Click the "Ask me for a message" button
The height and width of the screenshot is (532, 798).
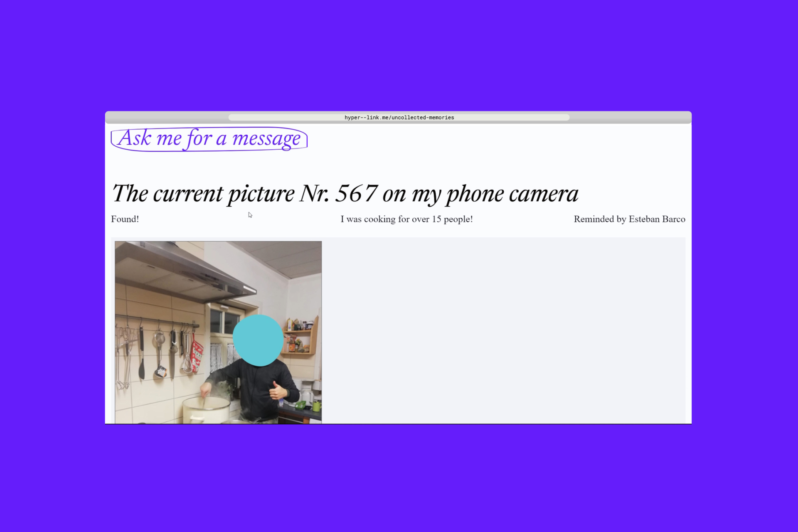(209, 139)
